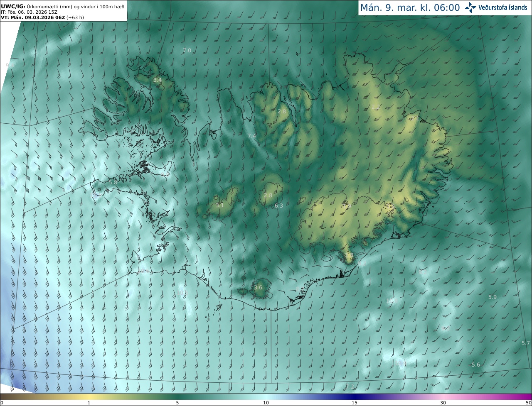Image resolution: width=532 pixels, height=406 pixels.
Task: Click the 'IT: Fös. 06. 03. 2026 15Z' line
Action: click(x=29, y=12)
